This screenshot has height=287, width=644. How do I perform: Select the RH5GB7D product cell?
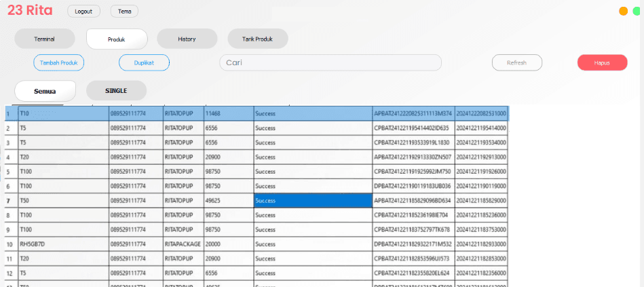tap(63, 244)
